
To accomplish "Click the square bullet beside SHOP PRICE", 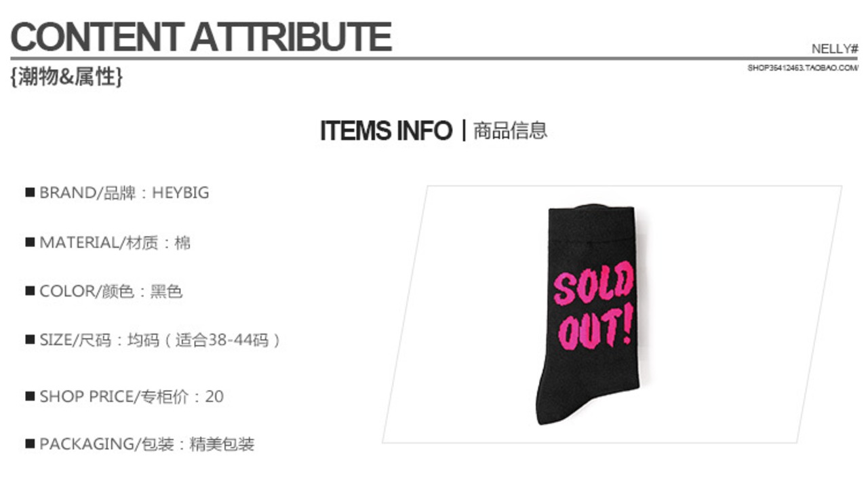I will click(x=30, y=396).
